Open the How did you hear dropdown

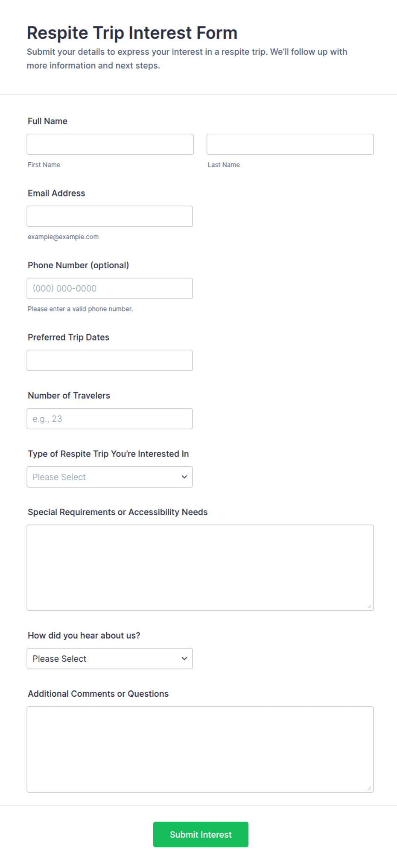pos(110,659)
